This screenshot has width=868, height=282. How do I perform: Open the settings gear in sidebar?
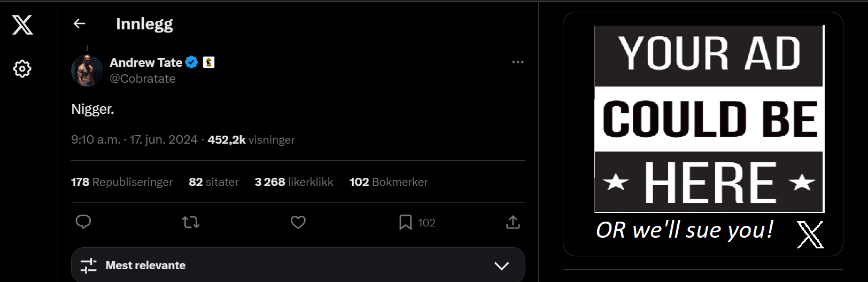pos(22,69)
